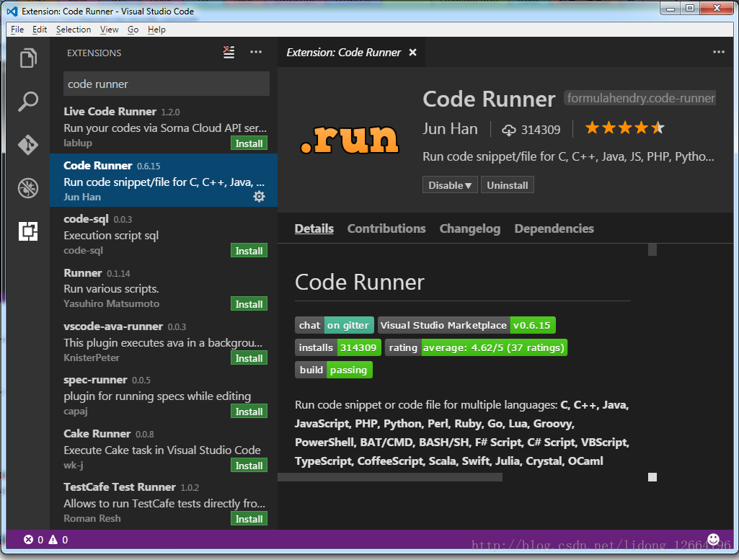Open the Source Control (git) view
This screenshot has width=739, height=560.
[28, 145]
